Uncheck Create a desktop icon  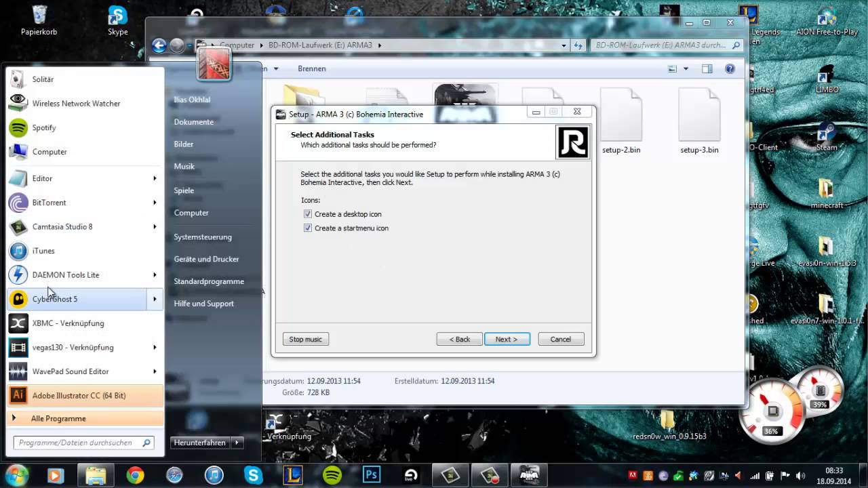click(308, 214)
